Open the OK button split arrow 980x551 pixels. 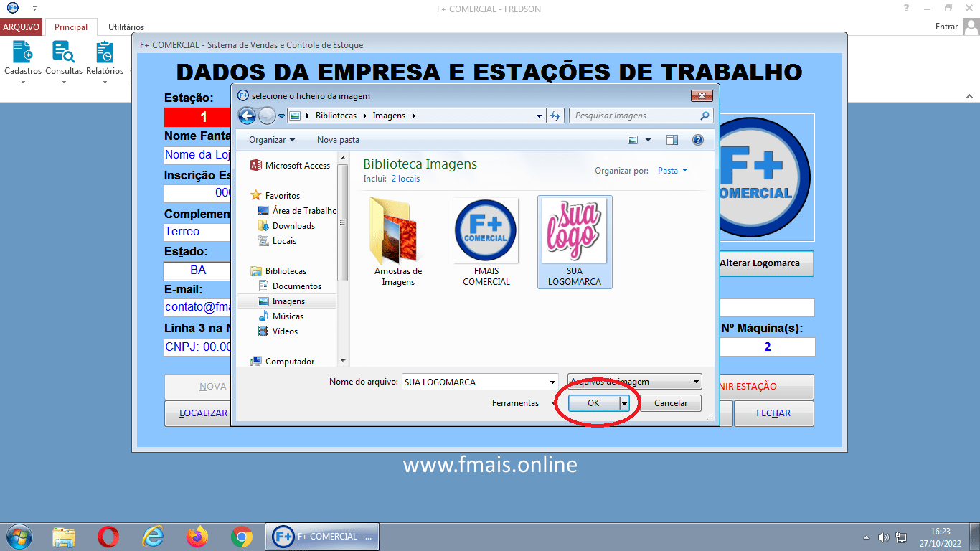[x=624, y=403]
